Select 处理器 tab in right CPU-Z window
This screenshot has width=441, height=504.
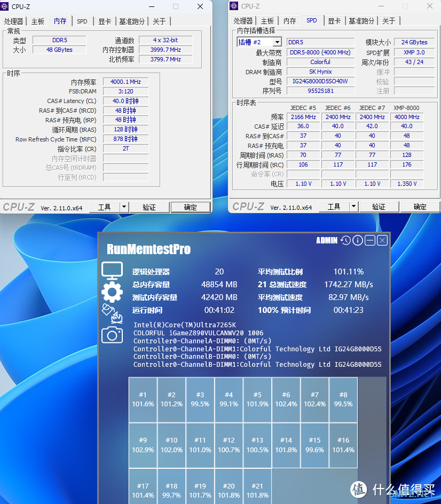click(x=243, y=21)
